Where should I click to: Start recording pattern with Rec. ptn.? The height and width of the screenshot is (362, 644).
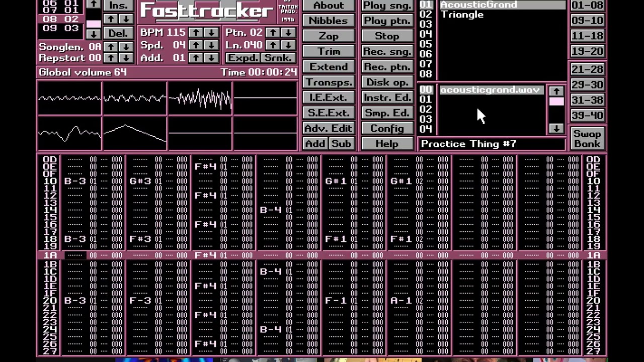[x=387, y=67]
